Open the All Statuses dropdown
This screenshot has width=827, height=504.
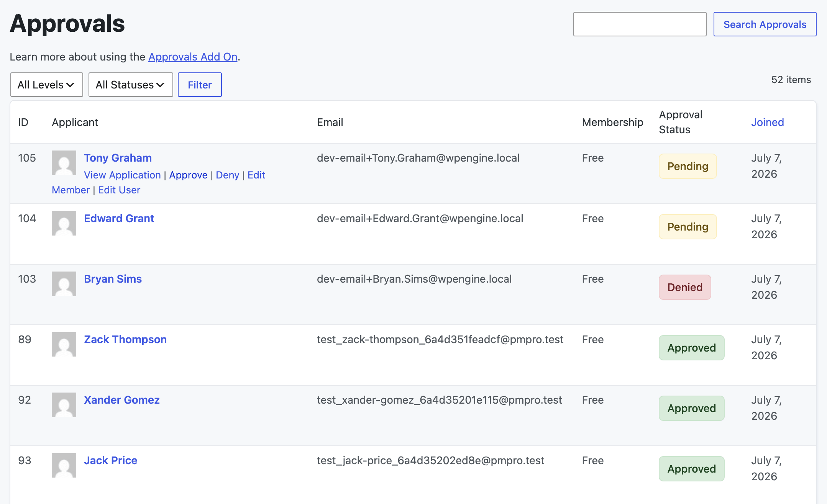coord(131,85)
